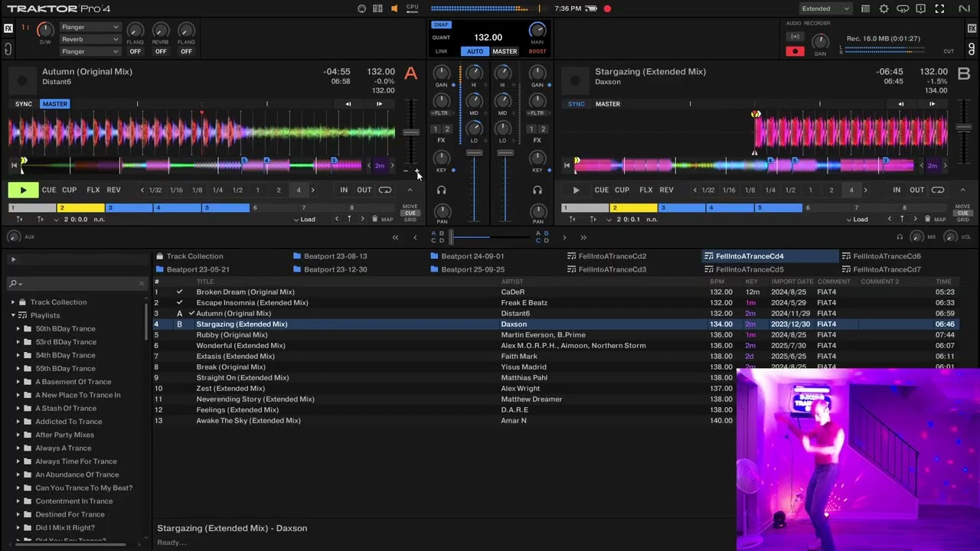Delete cue with deck A trash icon

pyautogui.click(x=375, y=220)
